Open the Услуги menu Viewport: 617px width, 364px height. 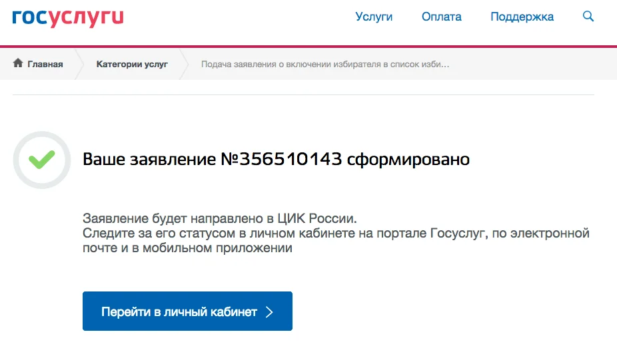[374, 17]
